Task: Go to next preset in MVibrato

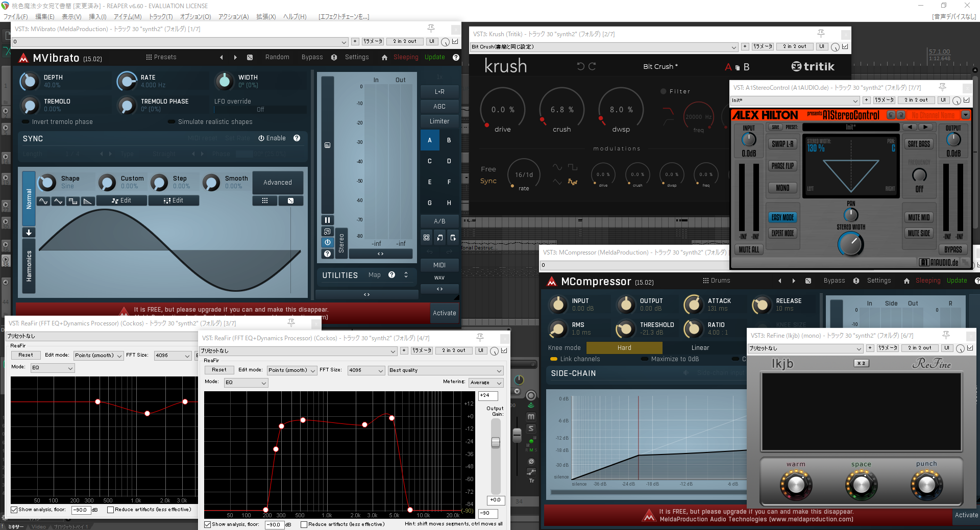Action: (x=235, y=57)
